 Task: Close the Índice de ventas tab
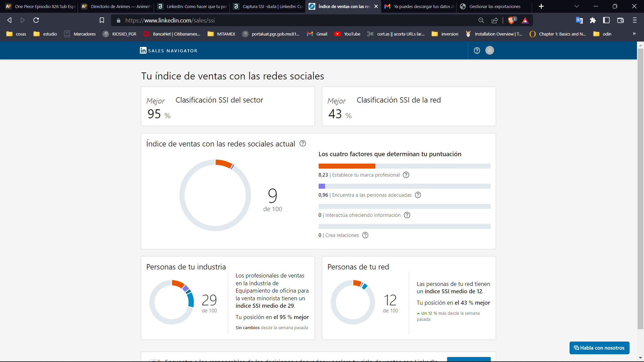point(376,6)
